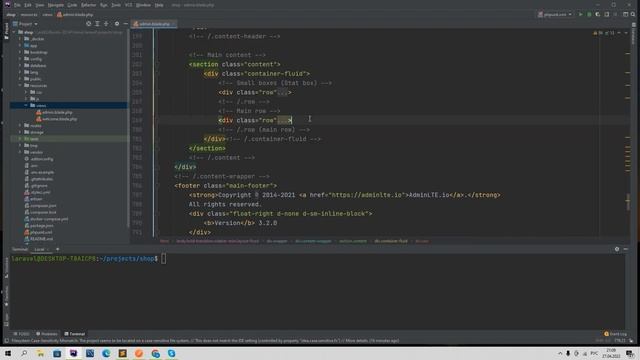Open the Problems tool window button

(x=47, y=334)
